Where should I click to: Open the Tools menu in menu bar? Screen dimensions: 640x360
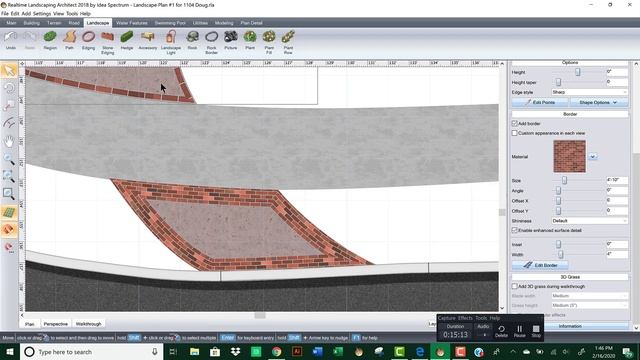click(72, 13)
